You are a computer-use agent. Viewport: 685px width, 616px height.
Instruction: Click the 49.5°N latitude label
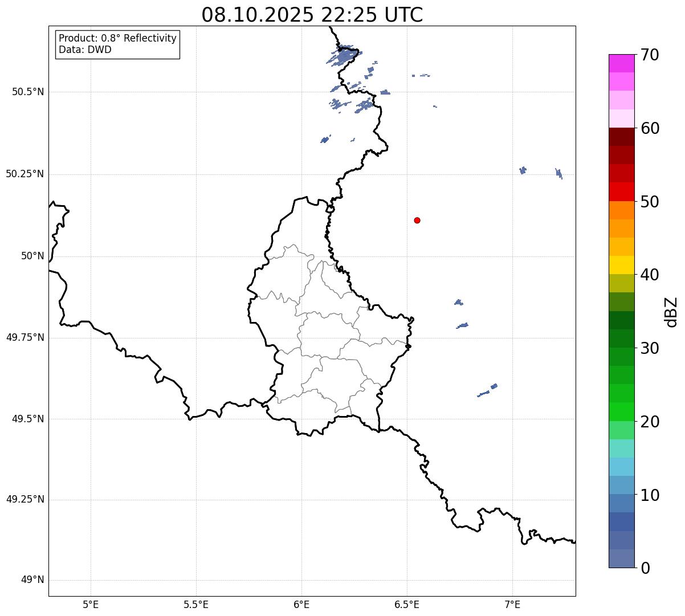coord(28,419)
